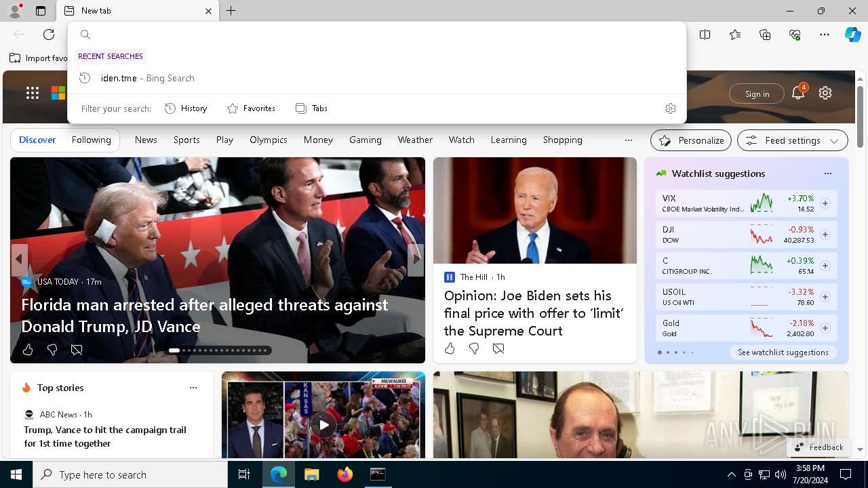Open the Money category
The width and height of the screenshot is (868, 488).
pos(318,140)
